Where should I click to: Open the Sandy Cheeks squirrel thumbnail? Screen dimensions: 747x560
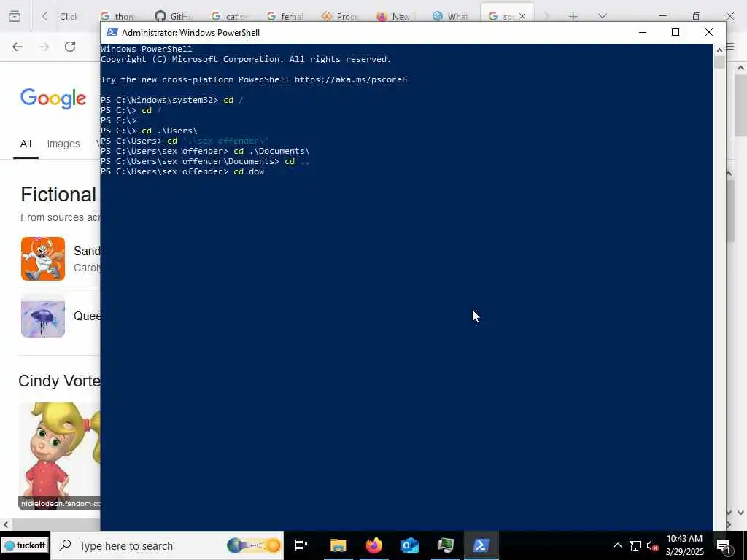coord(43,259)
